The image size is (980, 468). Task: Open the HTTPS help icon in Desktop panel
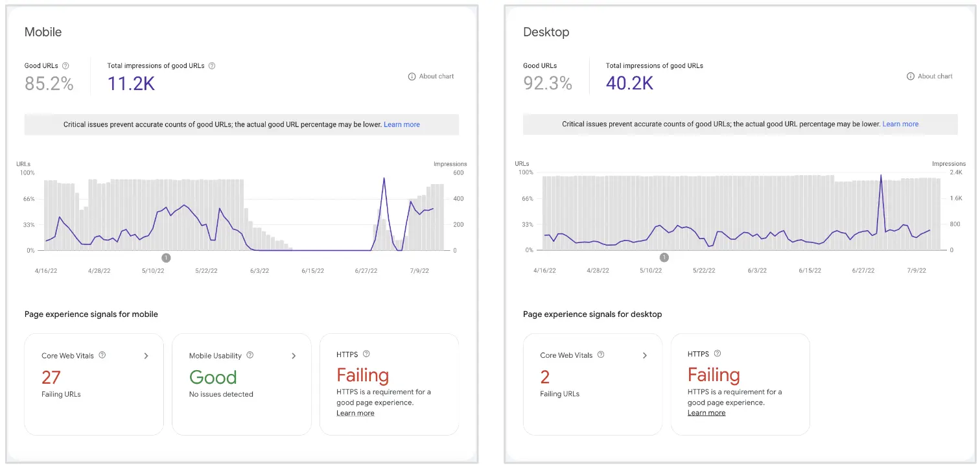718,354
